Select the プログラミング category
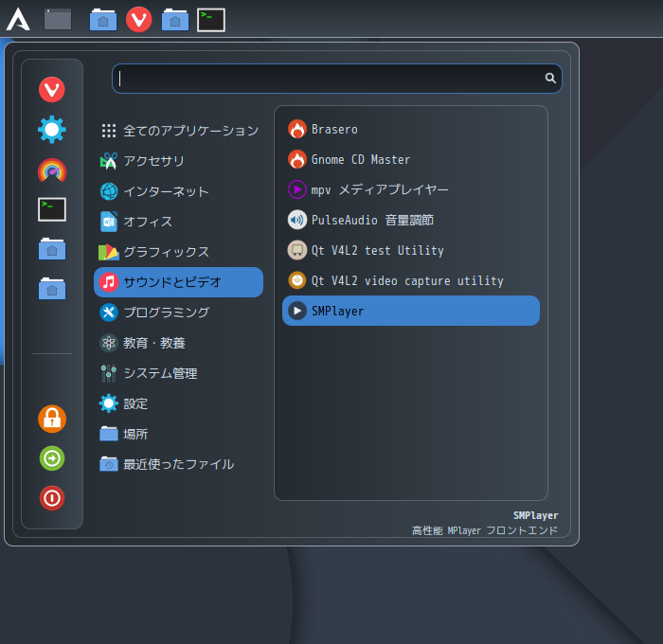The height and width of the screenshot is (644, 663). 178,313
